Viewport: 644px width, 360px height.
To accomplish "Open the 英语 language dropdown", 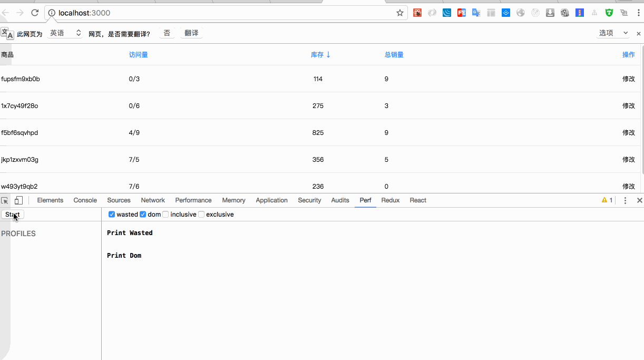I will [x=65, y=33].
